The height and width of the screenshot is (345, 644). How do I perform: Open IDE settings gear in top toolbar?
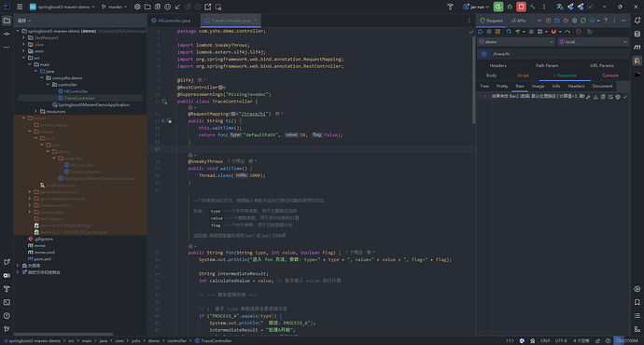pyautogui.click(x=137, y=7)
